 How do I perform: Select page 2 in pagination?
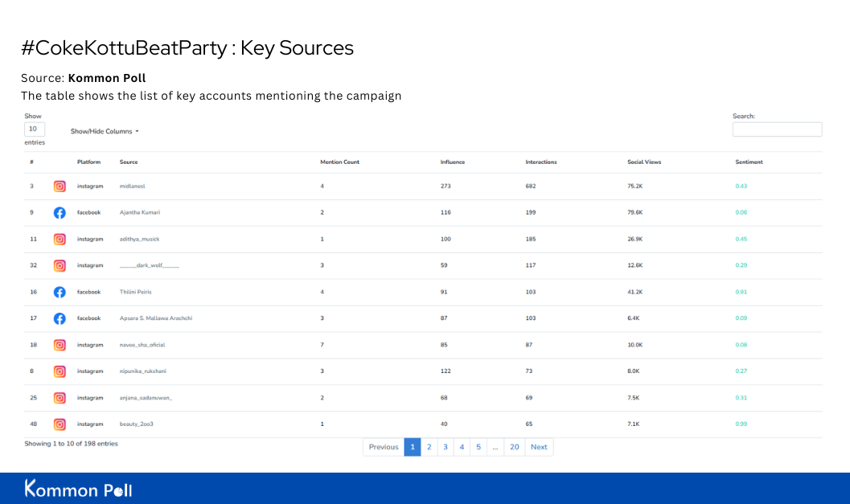pyautogui.click(x=429, y=447)
